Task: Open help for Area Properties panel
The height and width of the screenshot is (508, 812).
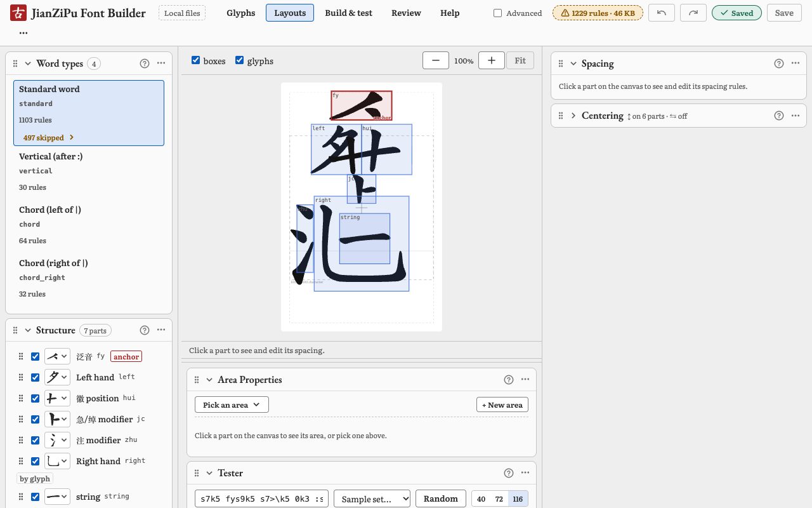Action: click(509, 380)
